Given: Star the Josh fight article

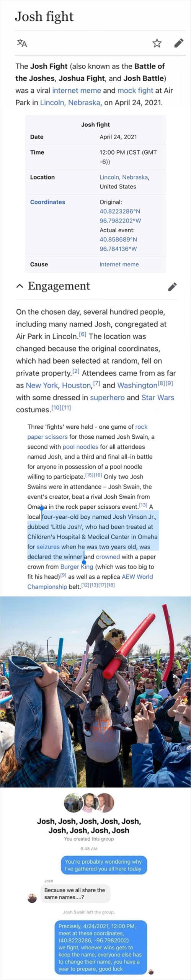Looking at the screenshot, I should (157, 43).
